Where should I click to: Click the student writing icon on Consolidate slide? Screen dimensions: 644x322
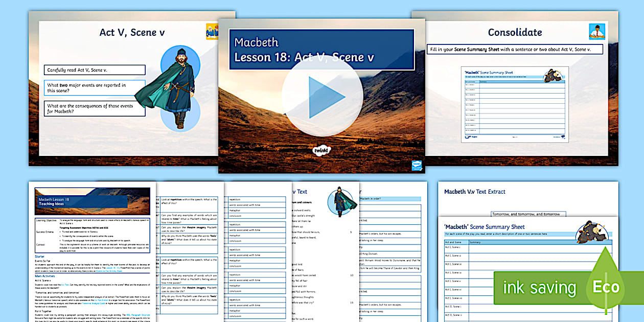(x=594, y=32)
